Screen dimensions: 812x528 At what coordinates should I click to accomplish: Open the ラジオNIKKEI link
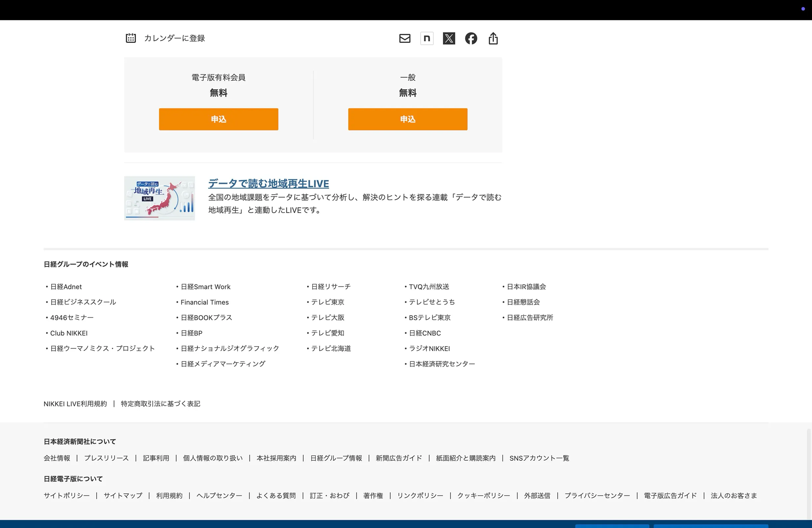click(x=429, y=348)
